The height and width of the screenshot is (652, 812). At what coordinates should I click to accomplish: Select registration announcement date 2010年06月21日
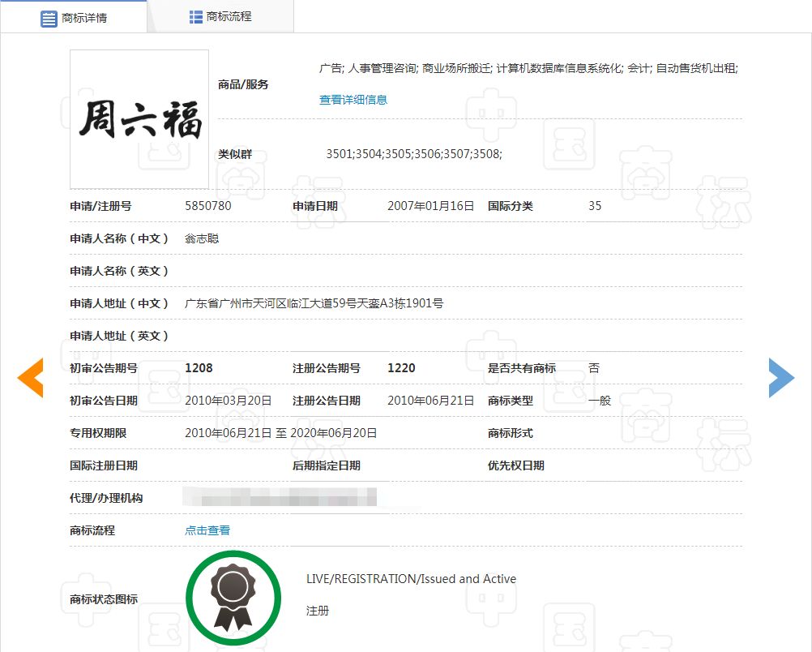(x=431, y=401)
